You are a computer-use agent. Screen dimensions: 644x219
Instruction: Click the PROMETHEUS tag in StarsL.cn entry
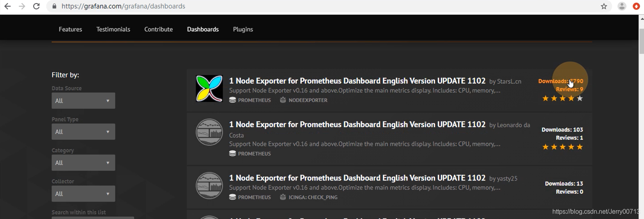255,100
